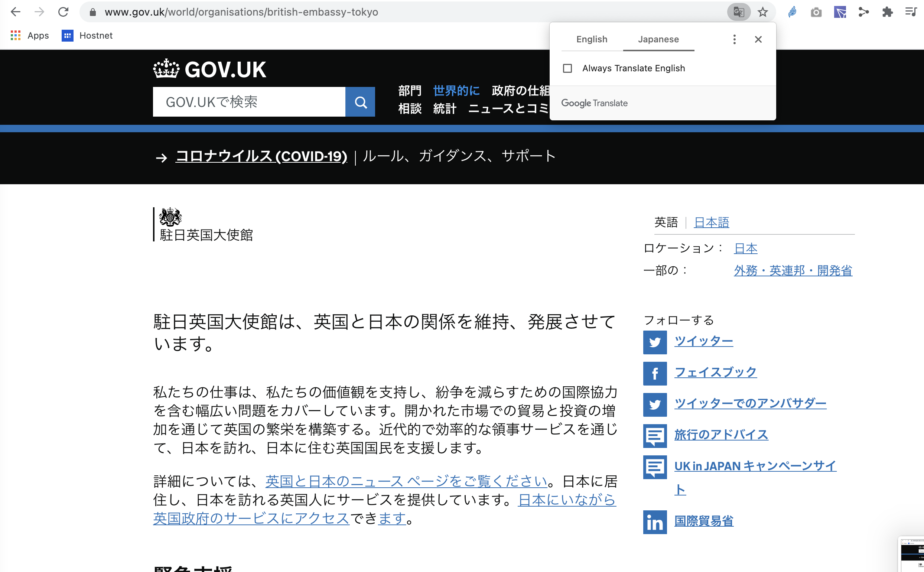Switch to the English tab in translate popup

(x=592, y=39)
